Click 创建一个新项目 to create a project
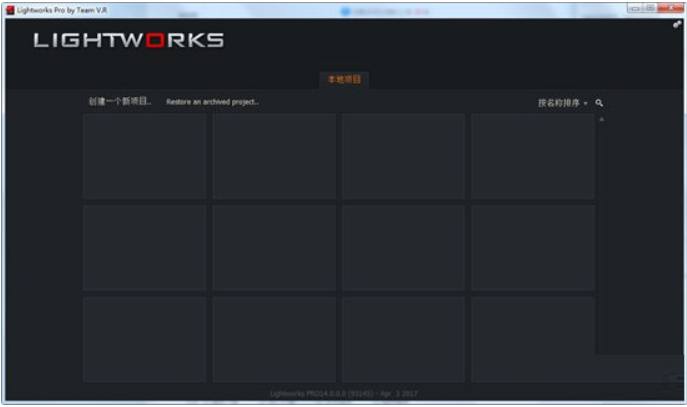The width and height of the screenshot is (687, 407). point(119,102)
